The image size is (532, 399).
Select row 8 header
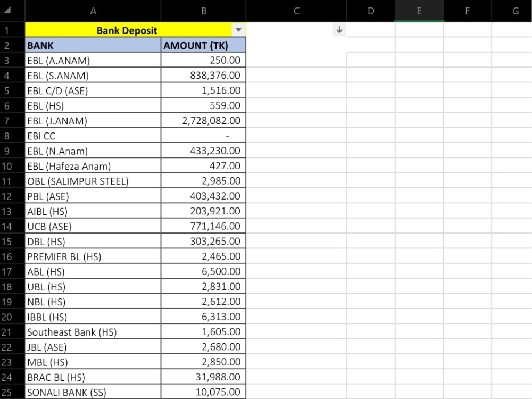click(x=12, y=135)
